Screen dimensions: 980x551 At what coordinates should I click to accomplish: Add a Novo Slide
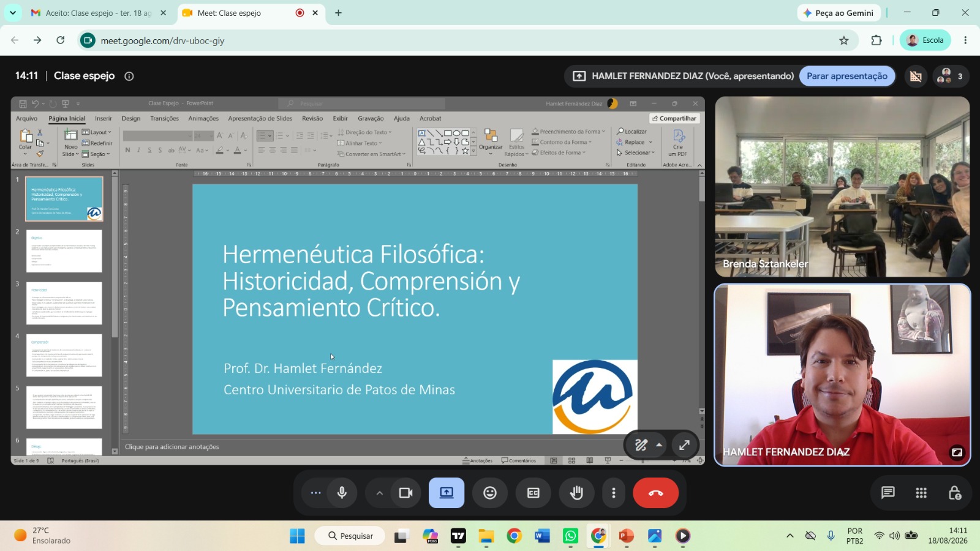pyautogui.click(x=70, y=143)
